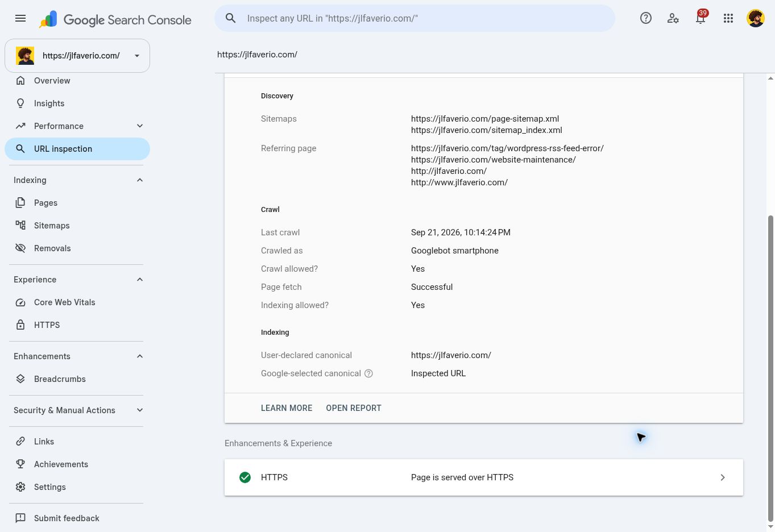Click the user-declared canonical URL value

pos(451,355)
